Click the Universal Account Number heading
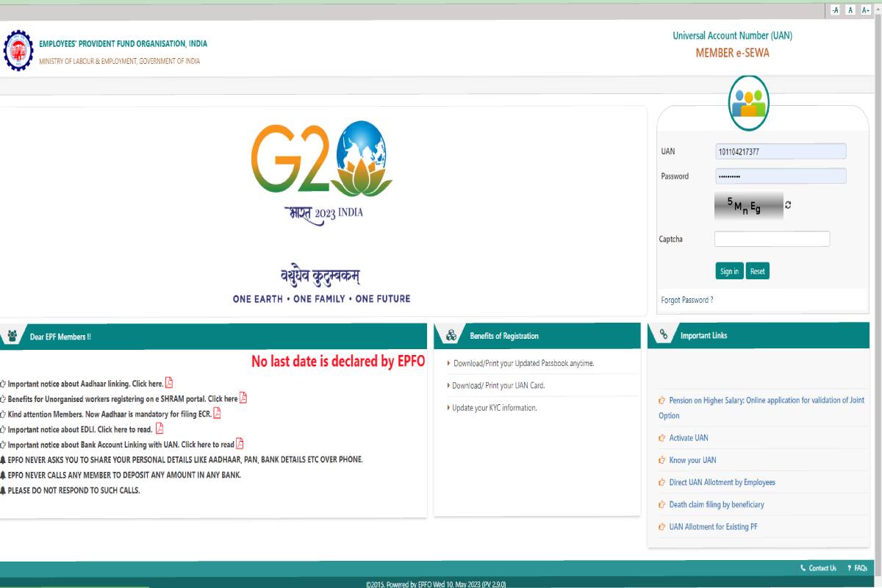This screenshot has width=882, height=588. pyautogui.click(x=732, y=35)
